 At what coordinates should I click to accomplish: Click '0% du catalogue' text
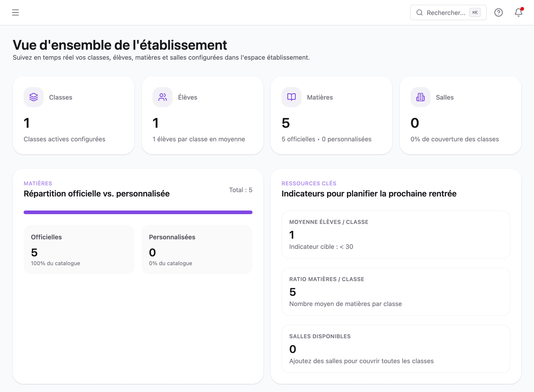click(171, 263)
